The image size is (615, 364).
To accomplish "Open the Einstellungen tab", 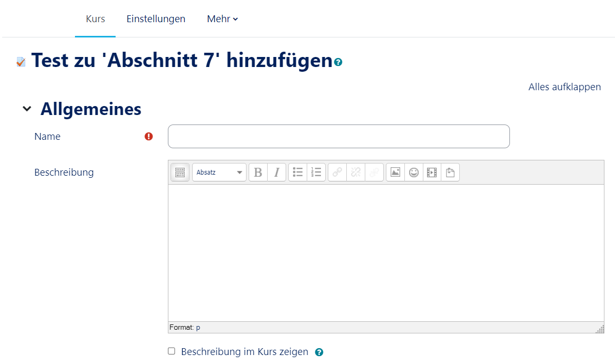I will (156, 19).
